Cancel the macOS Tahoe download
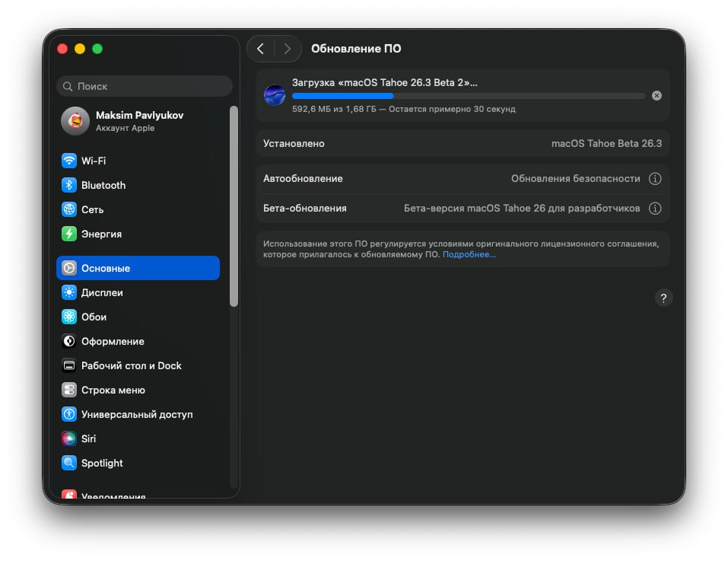This screenshot has width=728, height=561. click(656, 95)
